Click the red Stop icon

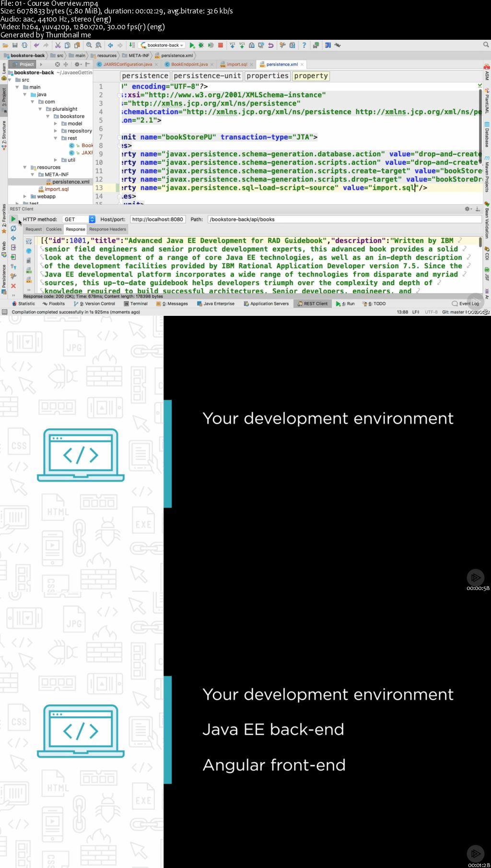click(221, 45)
